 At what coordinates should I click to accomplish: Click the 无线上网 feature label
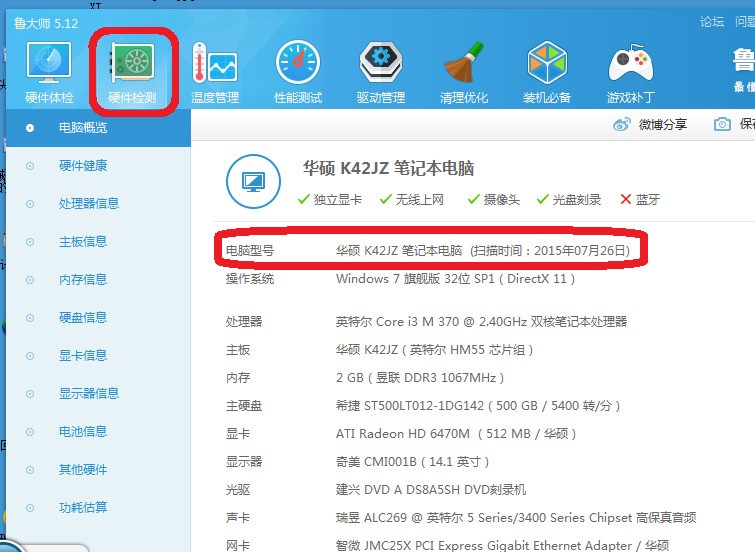[x=420, y=199]
